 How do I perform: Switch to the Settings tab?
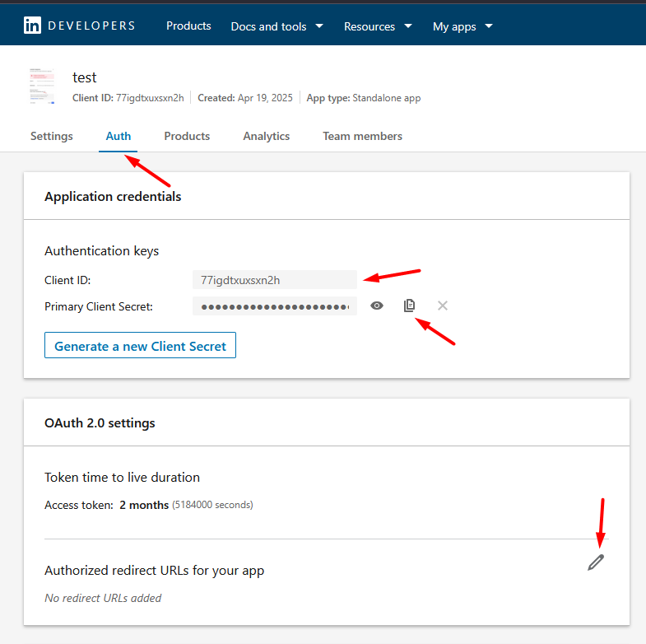coord(52,136)
